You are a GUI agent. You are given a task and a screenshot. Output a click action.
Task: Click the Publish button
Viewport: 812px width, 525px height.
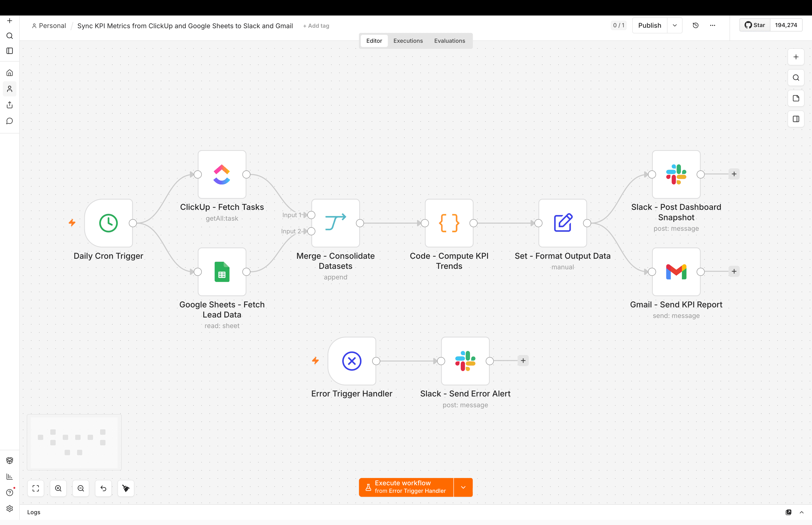[x=649, y=25]
